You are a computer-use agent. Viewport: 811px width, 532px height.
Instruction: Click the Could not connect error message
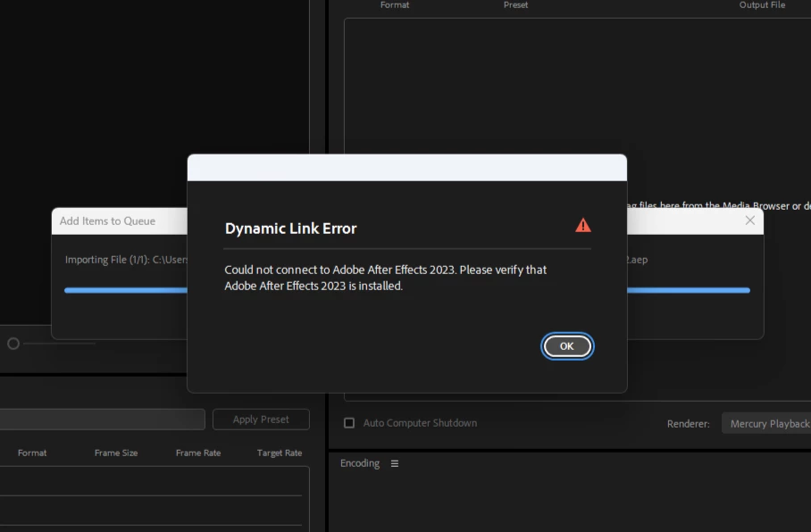coord(385,278)
